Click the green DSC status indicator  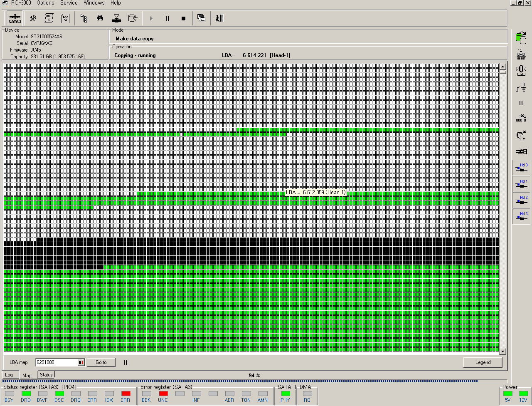[59, 394]
